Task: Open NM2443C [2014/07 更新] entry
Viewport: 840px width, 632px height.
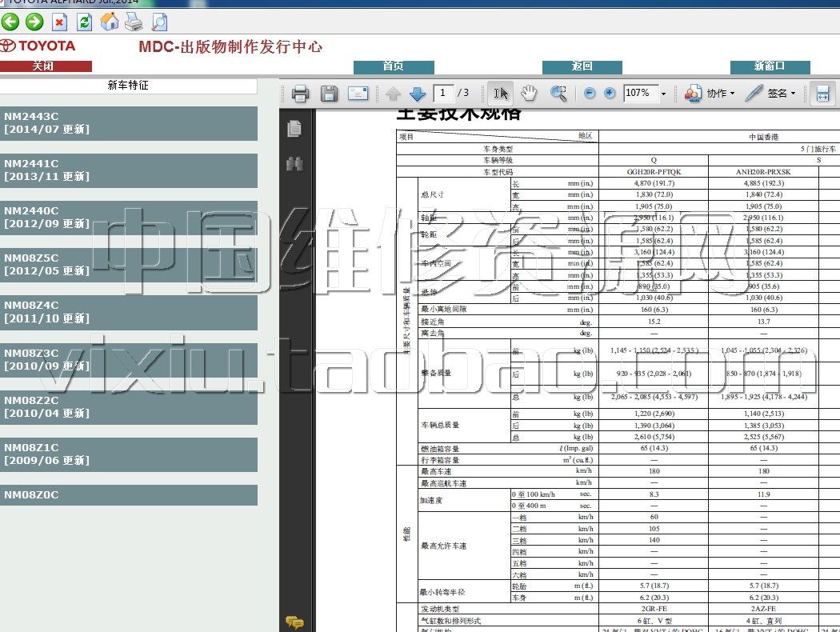Action: pyautogui.click(x=129, y=123)
